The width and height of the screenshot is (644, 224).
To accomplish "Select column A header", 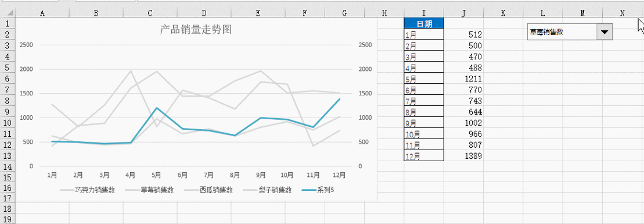I will [42, 13].
